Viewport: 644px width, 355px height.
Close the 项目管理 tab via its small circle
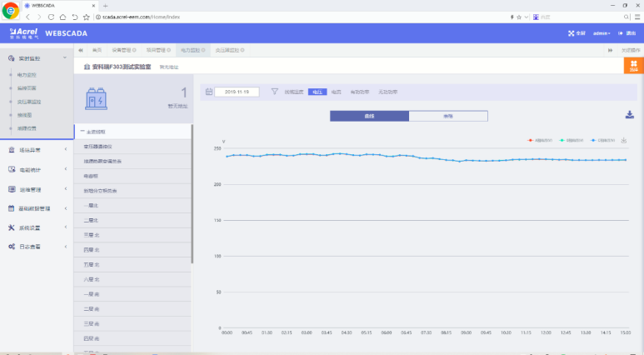coord(168,50)
